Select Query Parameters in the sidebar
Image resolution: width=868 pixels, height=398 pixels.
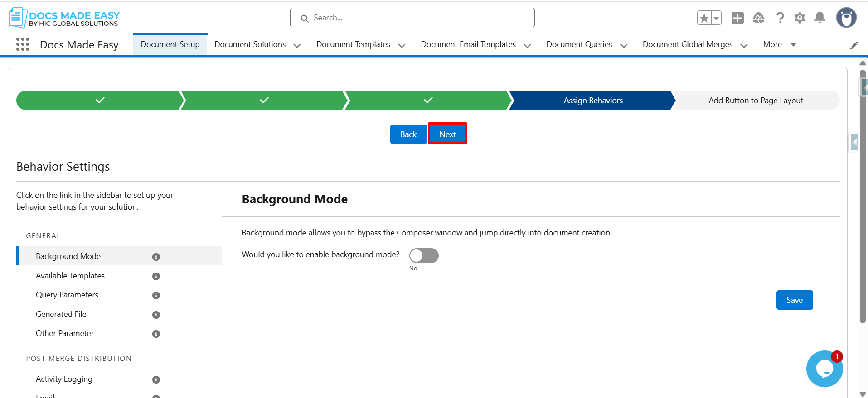pyautogui.click(x=67, y=295)
